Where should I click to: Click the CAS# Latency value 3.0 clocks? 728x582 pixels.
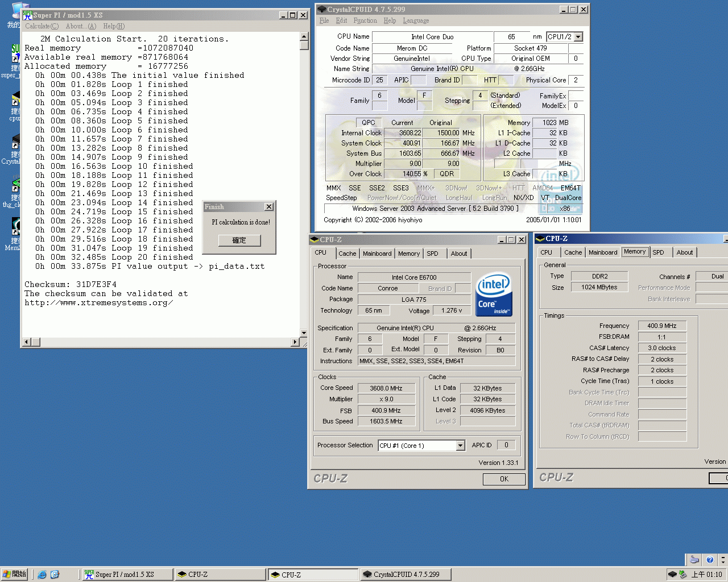(662, 348)
